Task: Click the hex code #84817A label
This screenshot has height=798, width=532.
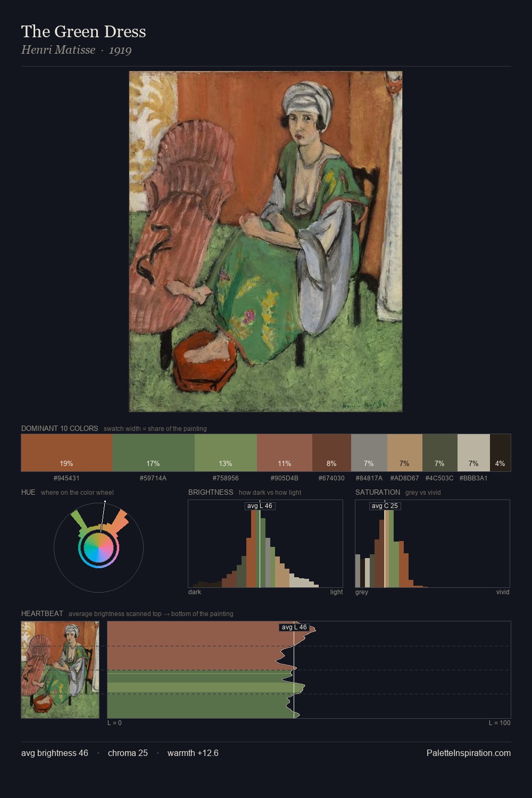Action: click(369, 478)
